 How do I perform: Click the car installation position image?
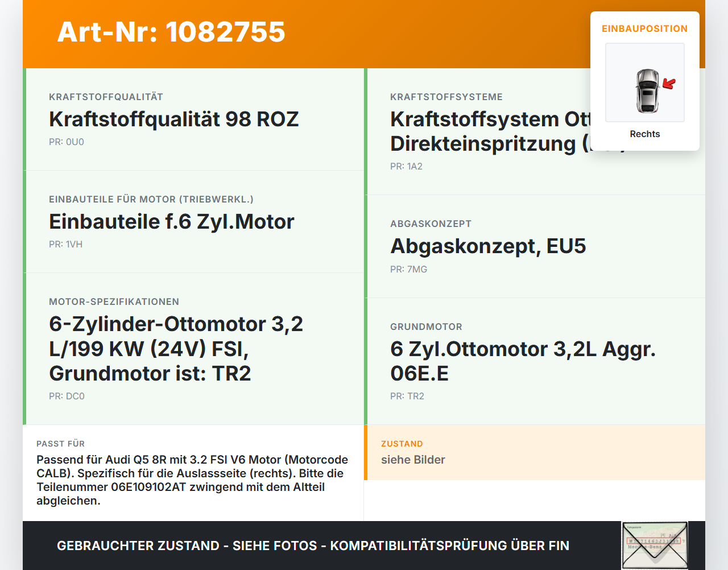pos(645,82)
